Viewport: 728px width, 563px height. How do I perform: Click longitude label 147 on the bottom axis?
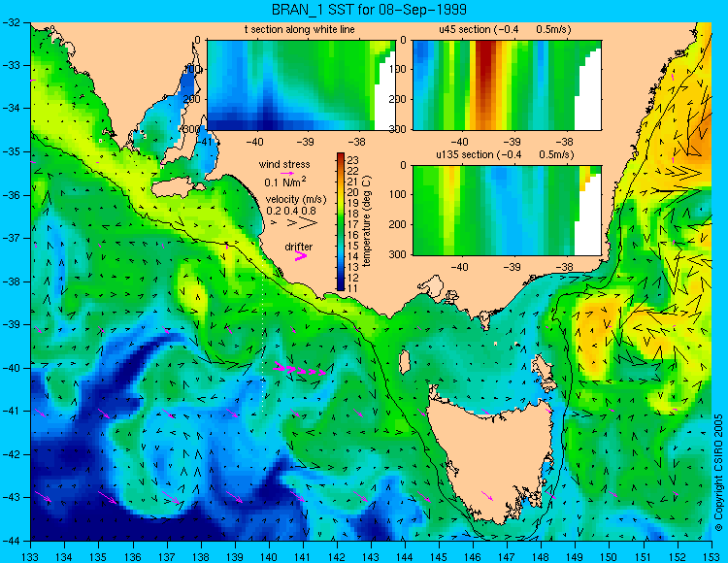[x=507, y=557]
